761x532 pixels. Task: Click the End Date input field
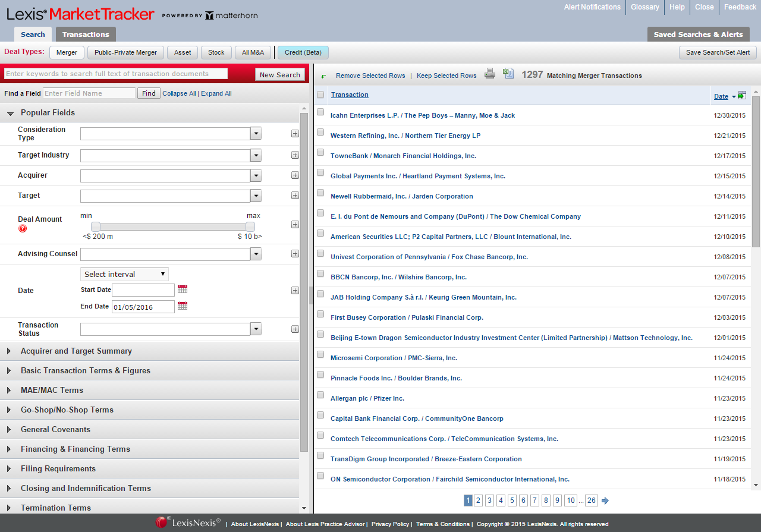(143, 307)
